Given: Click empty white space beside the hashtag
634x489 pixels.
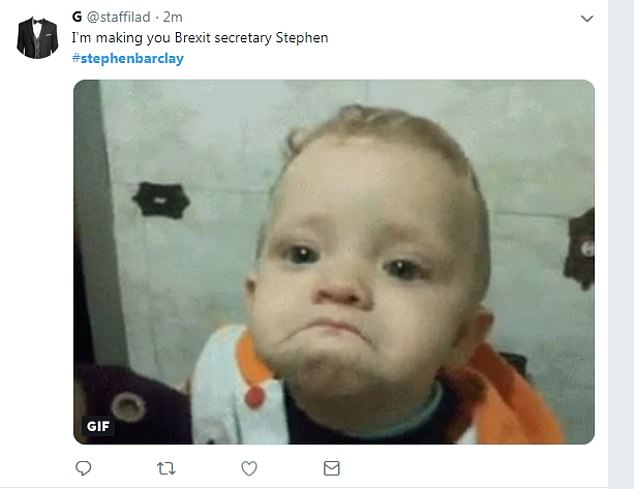Looking at the screenshot, I should tap(350, 58).
